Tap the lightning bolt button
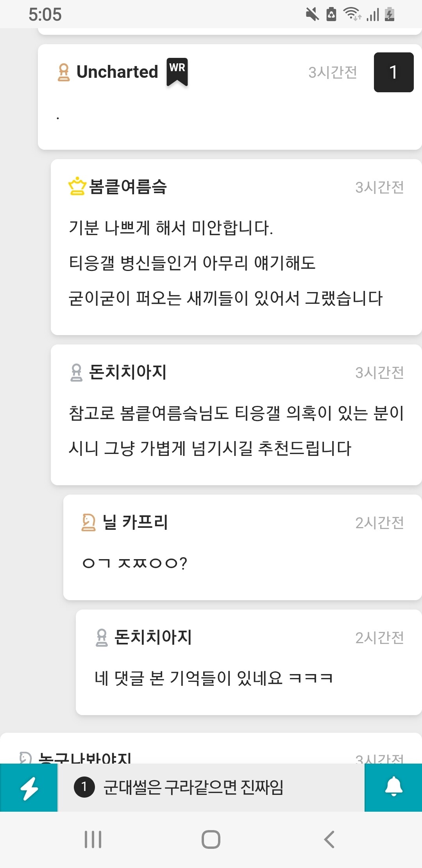The width and height of the screenshot is (422, 868). [x=29, y=788]
